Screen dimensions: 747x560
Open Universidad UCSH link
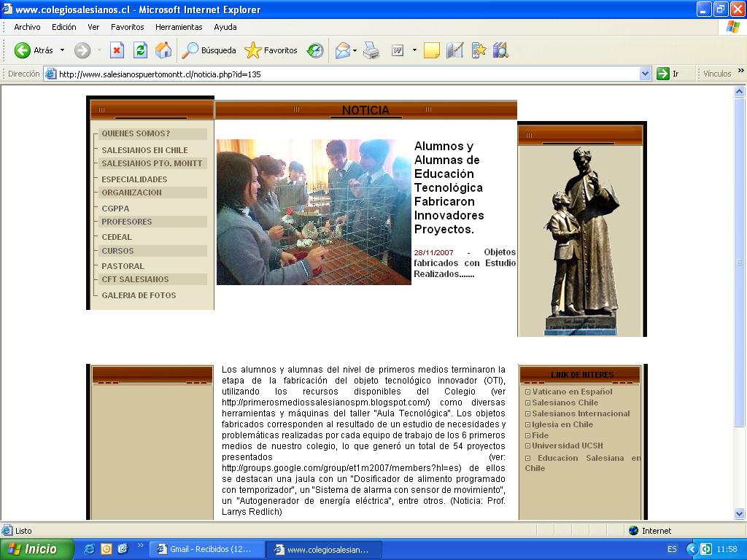coord(568,446)
